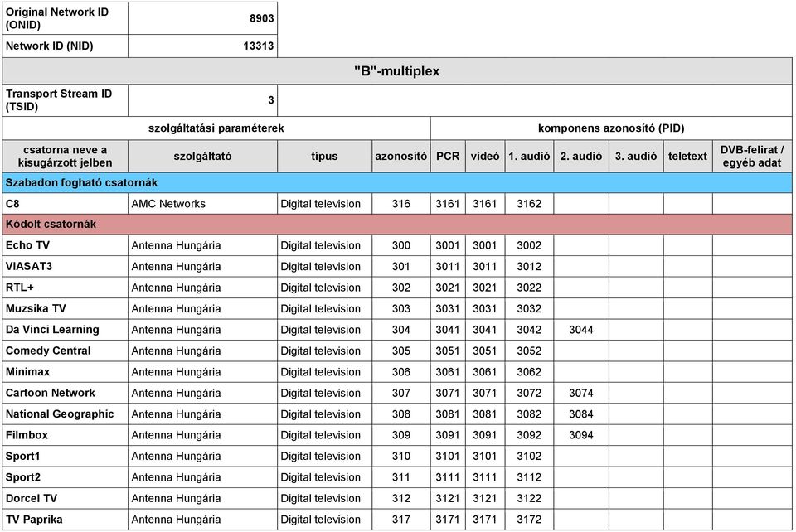Click the Original Network ID (ONID) label

(x=57, y=18)
